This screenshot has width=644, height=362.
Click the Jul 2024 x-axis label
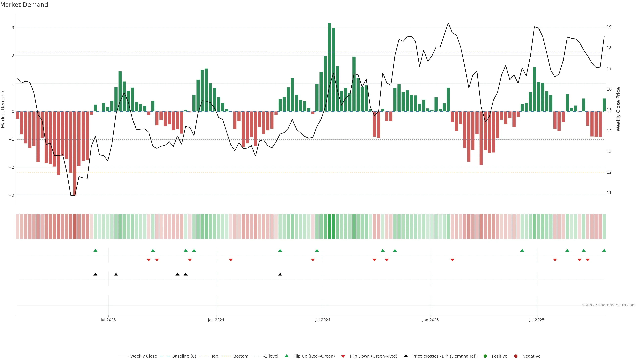click(x=323, y=320)
